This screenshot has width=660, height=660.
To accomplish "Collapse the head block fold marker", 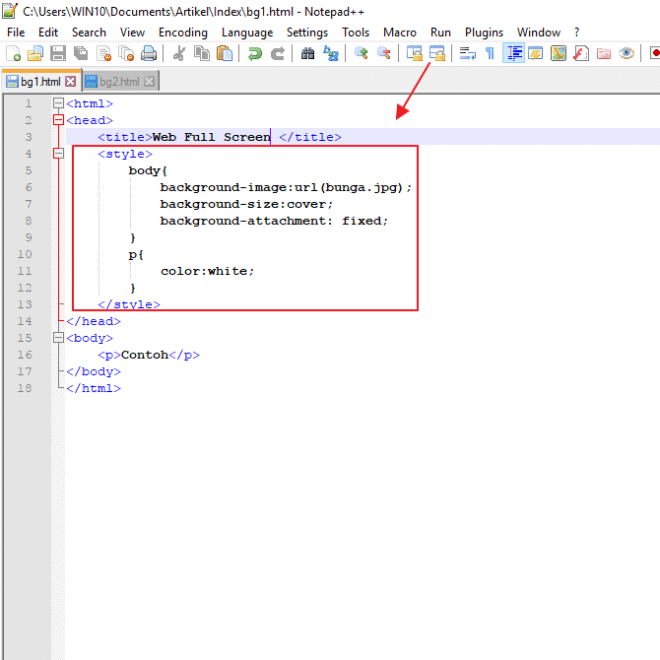I will 58,120.
